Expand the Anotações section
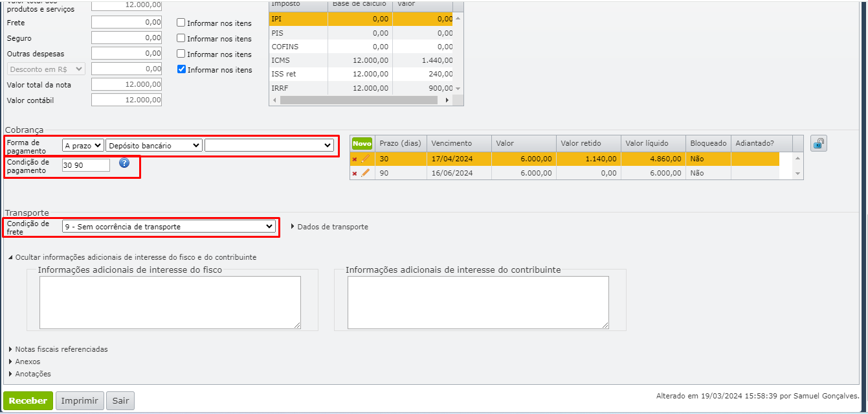This screenshot has width=868, height=414. pos(29,374)
